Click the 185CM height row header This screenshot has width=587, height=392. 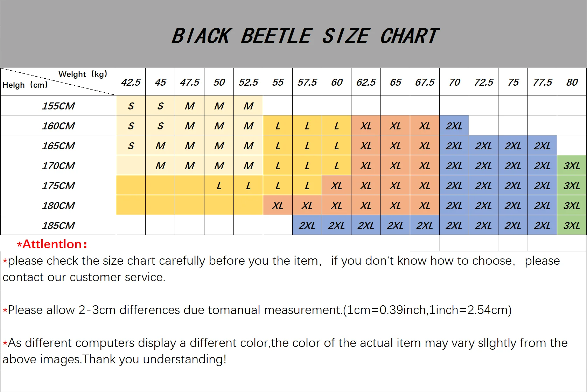click(58, 226)
